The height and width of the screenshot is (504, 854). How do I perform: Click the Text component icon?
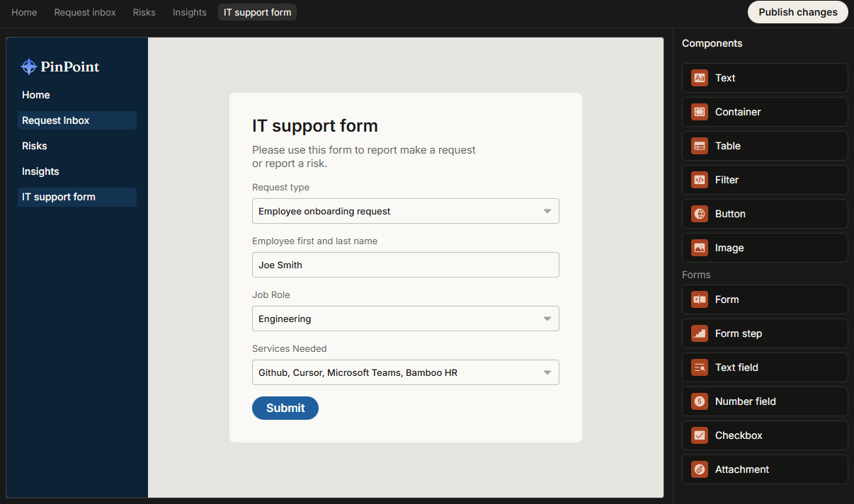[700, 78]
